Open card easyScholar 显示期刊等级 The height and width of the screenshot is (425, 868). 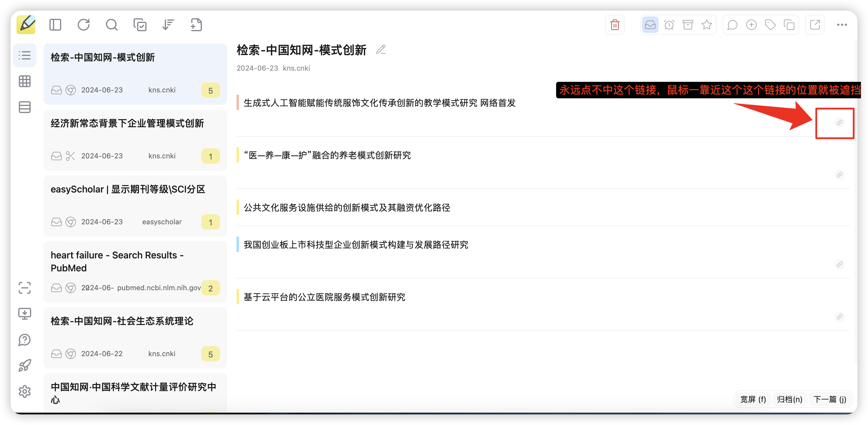click(135, 206)
